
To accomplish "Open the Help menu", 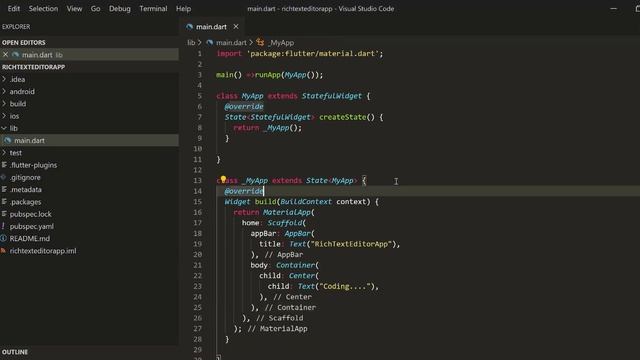I will [183, 9].
